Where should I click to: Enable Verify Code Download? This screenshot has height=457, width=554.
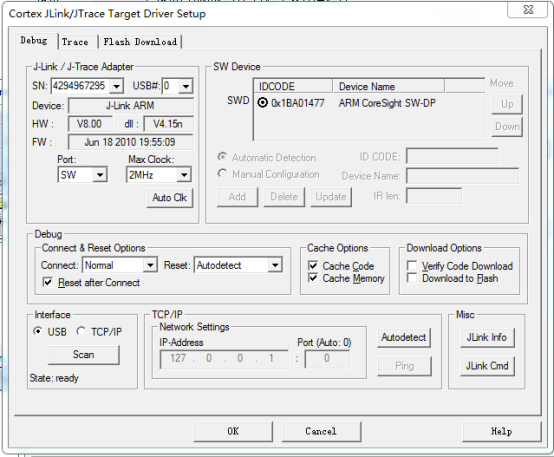click(412, 266)
